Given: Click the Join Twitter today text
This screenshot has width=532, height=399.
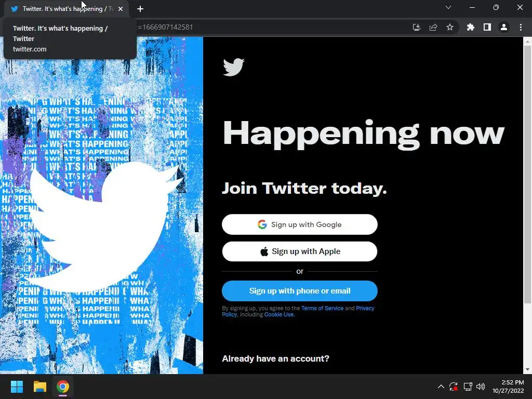Looking at the screenshot, I should 304,188.
